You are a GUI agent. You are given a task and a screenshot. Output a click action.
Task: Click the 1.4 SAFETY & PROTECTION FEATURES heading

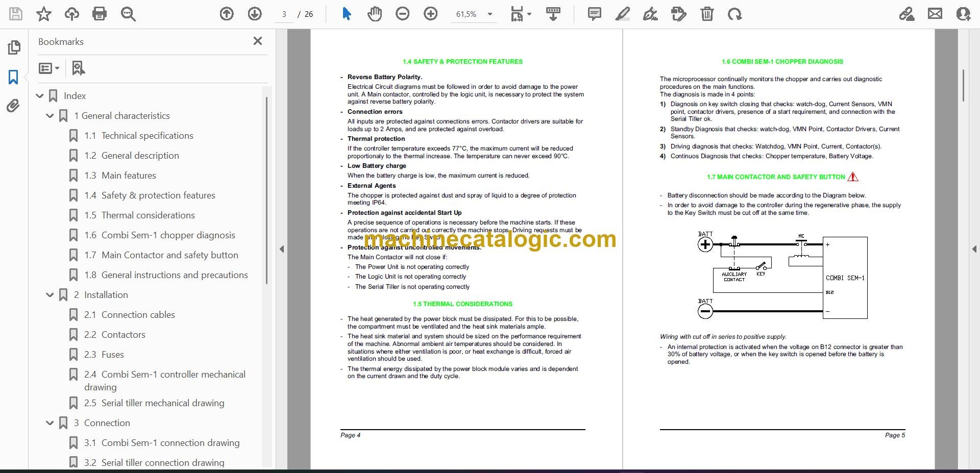pyautogui.click(x=462, y=62)
